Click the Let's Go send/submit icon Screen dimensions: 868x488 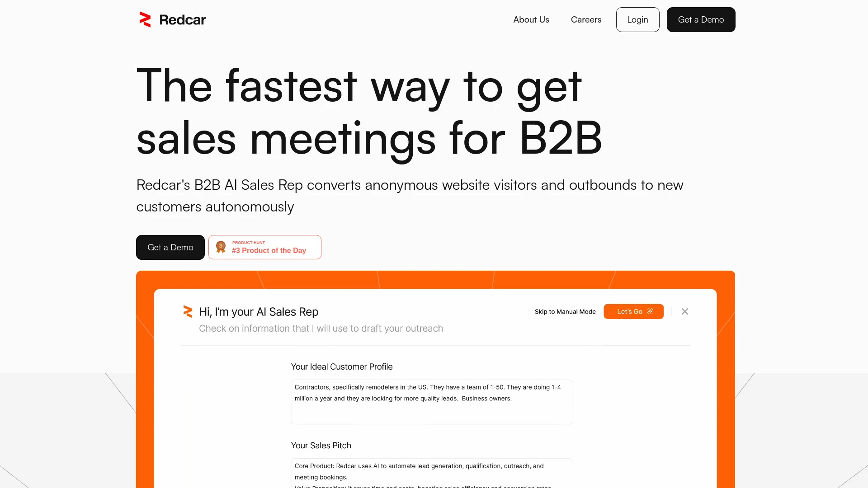(651, 311)
